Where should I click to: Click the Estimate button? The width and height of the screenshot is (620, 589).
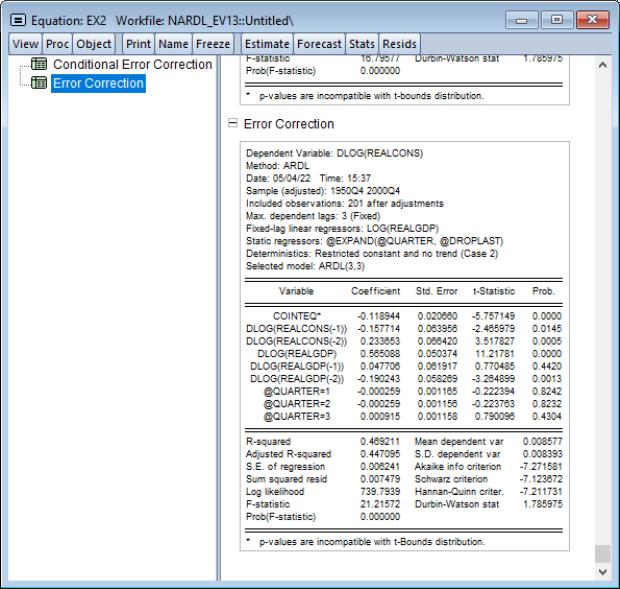point(267,43)
